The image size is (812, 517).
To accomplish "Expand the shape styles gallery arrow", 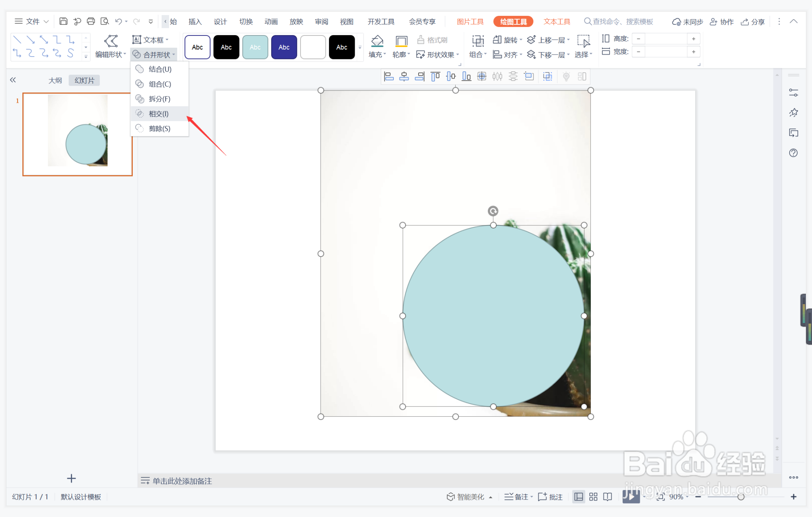I will pos(360,47).
